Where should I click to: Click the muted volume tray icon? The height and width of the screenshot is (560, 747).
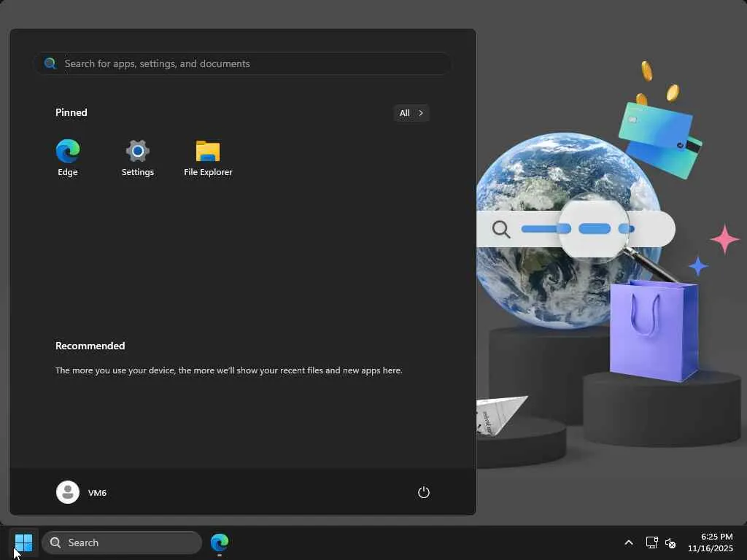(670, 542)
